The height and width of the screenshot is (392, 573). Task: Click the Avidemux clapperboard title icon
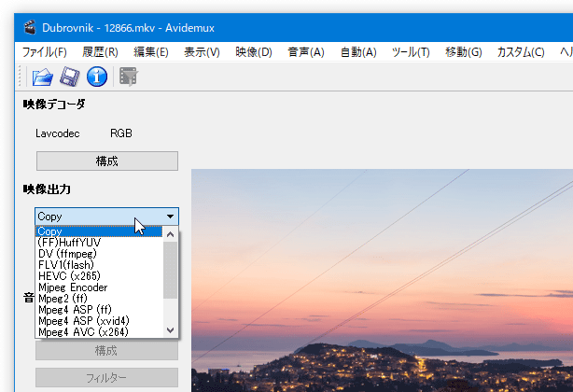(x=30, y=28)
